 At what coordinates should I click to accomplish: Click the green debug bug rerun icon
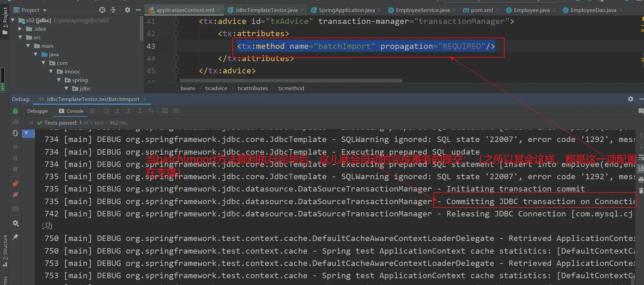[15, 111]
